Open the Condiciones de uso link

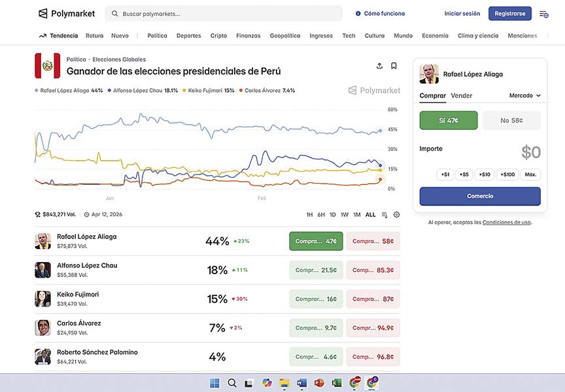tap(507, 222)
